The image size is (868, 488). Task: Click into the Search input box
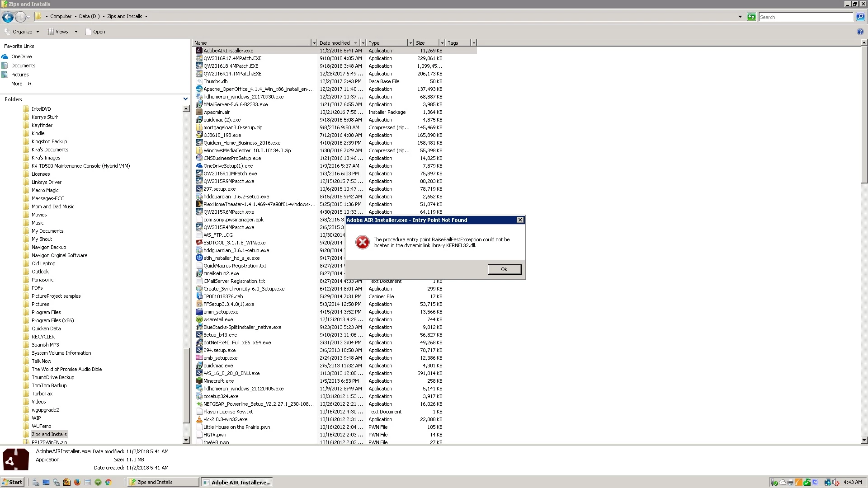805,17
